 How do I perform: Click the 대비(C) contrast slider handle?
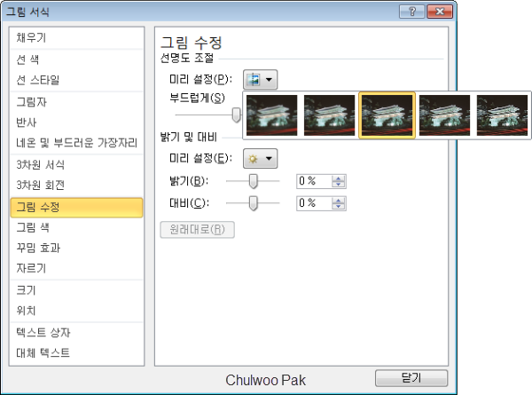coord(253,203)
